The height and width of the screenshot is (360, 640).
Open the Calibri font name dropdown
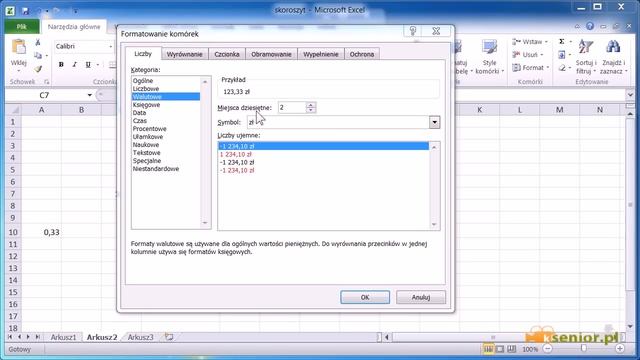tap(110, 47)
